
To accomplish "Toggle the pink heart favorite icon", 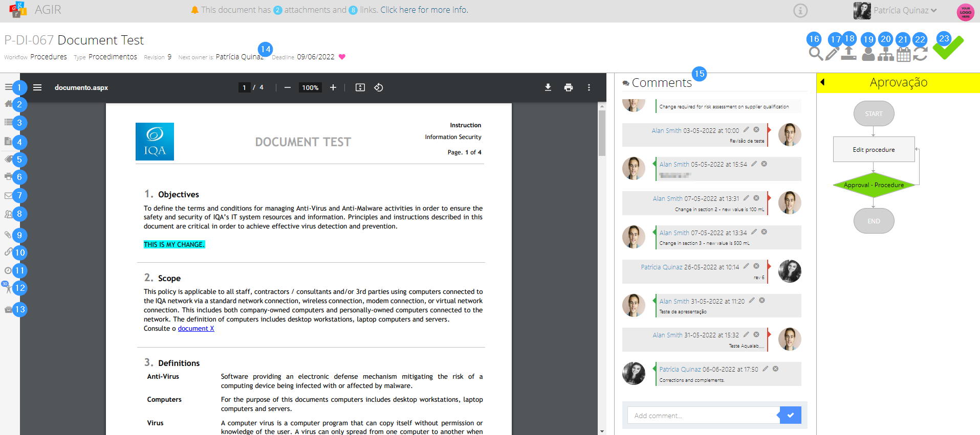I will coord(342,57).
